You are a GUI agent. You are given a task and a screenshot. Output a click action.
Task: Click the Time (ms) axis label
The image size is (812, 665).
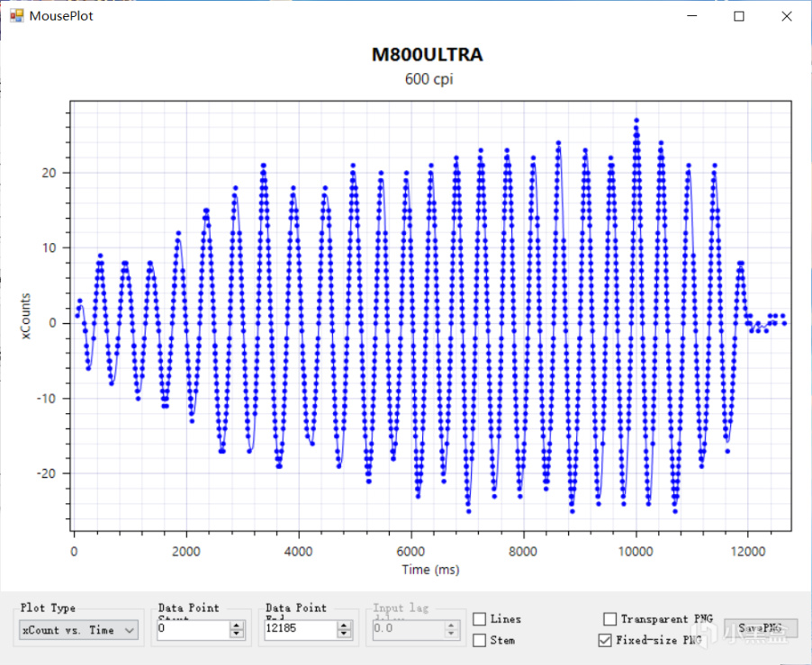pyautogui.click(x=430, y=570)
